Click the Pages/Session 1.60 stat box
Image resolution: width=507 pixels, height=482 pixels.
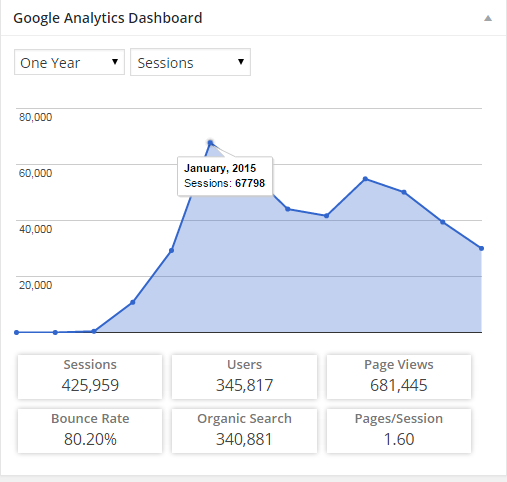tap(399, 431)
